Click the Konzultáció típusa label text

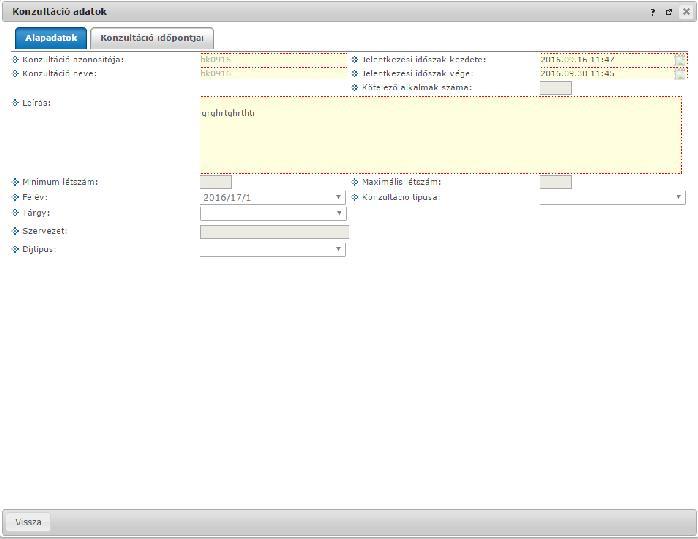(x=401, y=197)
